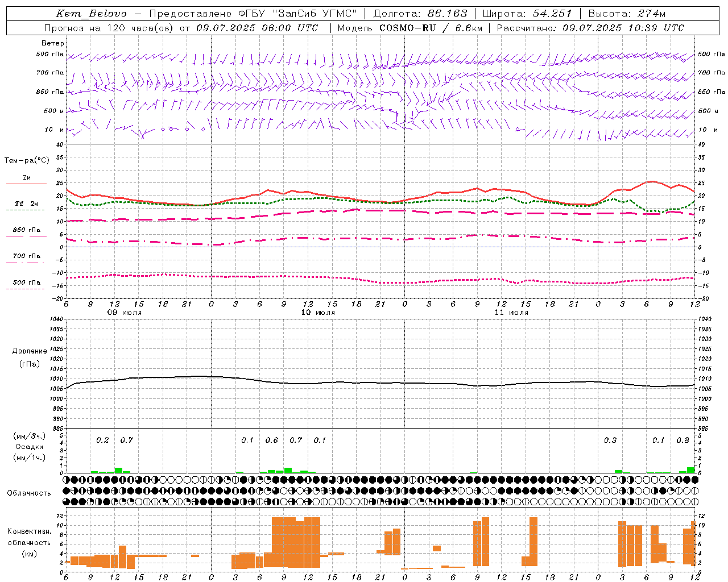Select 'Прогноз на 120 часа(ов)' forecast text
The width and height of the screenshot is (728, 582).
point(110,28)
